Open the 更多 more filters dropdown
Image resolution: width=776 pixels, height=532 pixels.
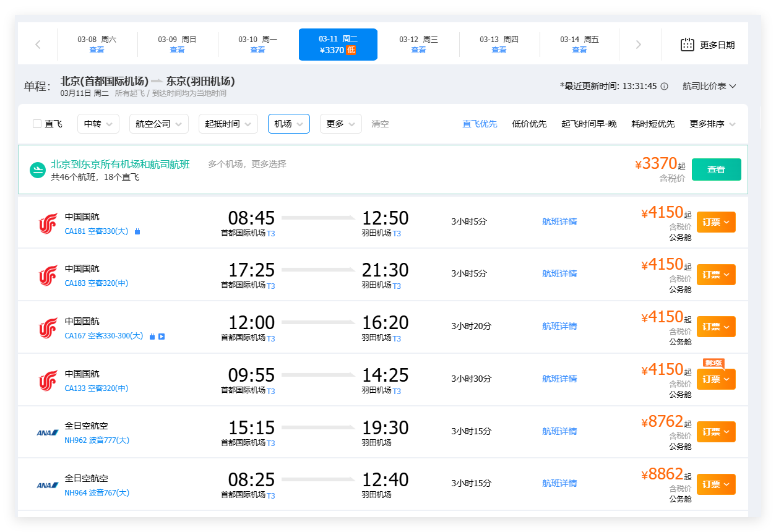[341, 124]
